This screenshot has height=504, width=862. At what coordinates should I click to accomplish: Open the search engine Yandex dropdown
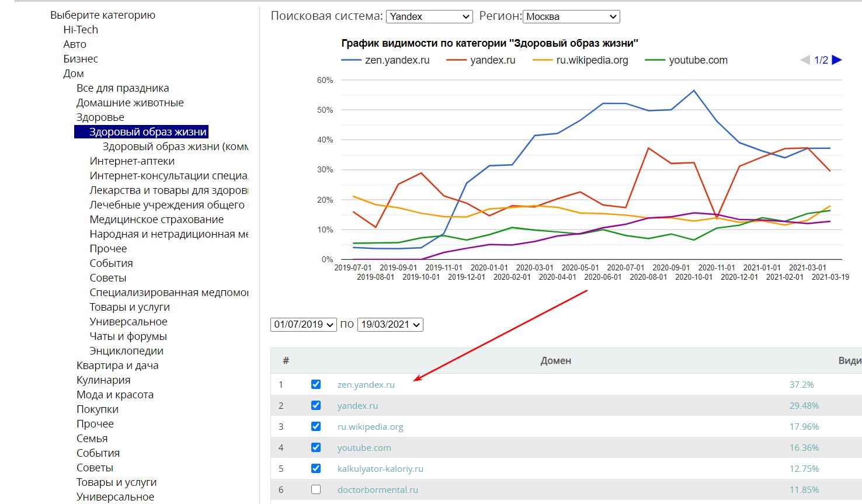[x=429, y=16]
